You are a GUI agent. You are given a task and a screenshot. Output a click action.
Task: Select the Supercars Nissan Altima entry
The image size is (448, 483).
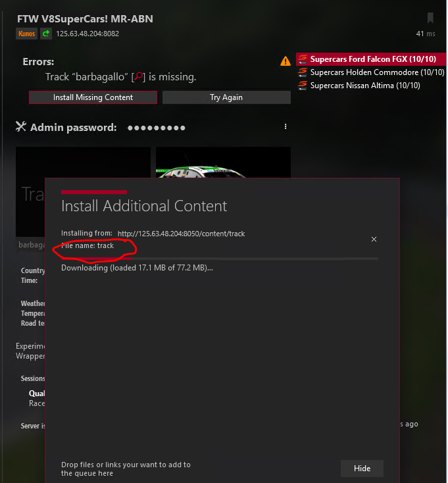[x=359, y=86]
